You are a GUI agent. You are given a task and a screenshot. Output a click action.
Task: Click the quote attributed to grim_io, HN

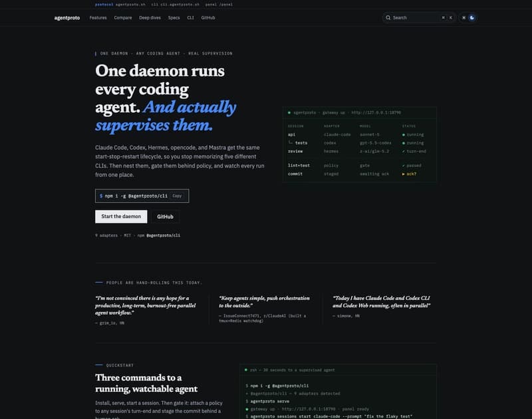[146, 305]
